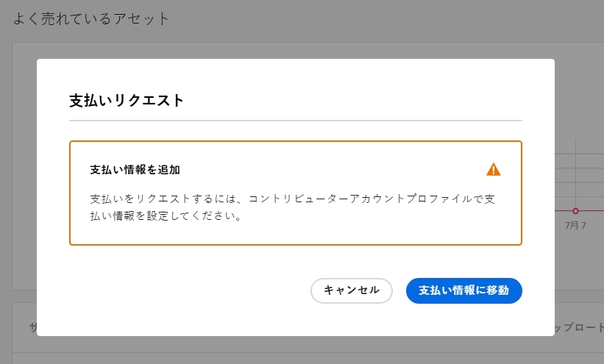
Task: Click the vertical gridline above the data point
Action: click(575, 174)
